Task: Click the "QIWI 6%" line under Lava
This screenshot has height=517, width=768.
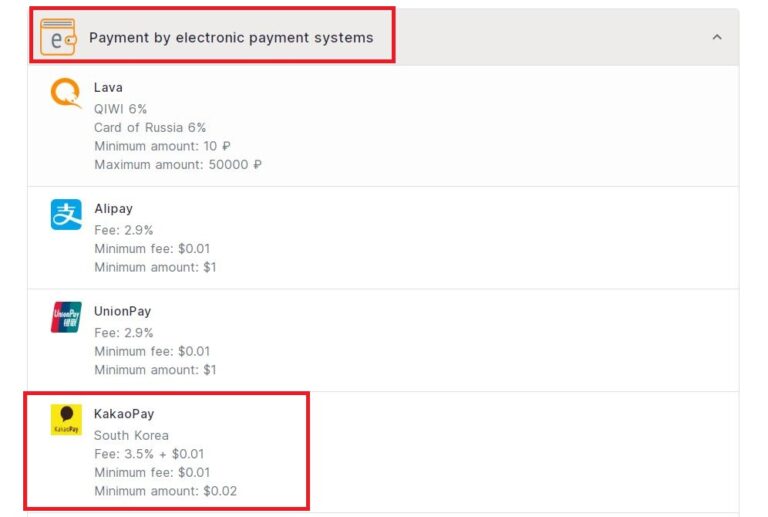Action: point(120,108)
